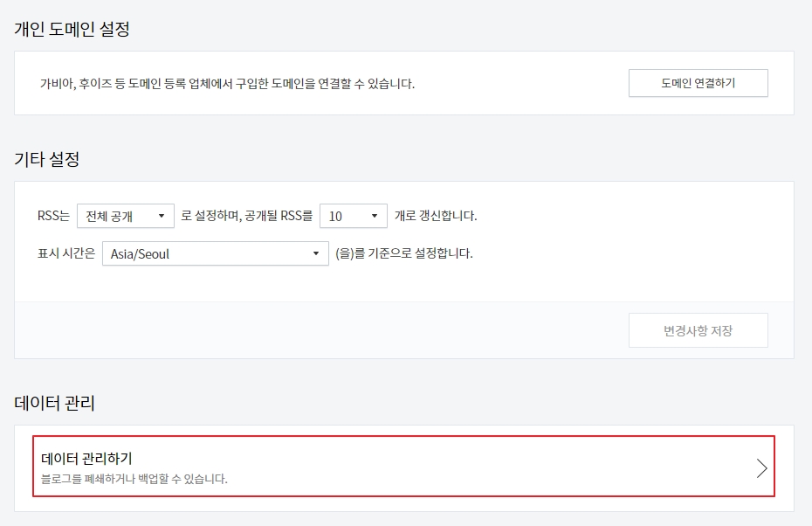Click the 개로 갱신합니다 text
The height and width of the screenshot is (526, 812).
pos(436,216)
